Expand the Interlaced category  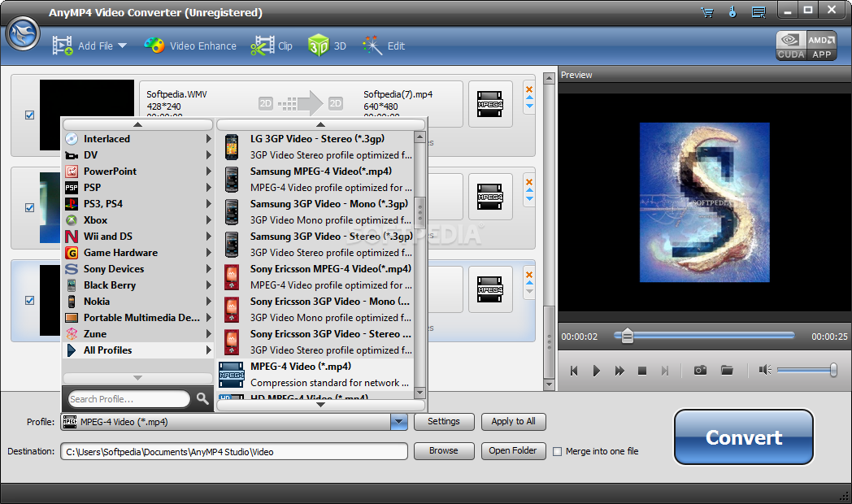pyautogui.click(x=209, y=138)
